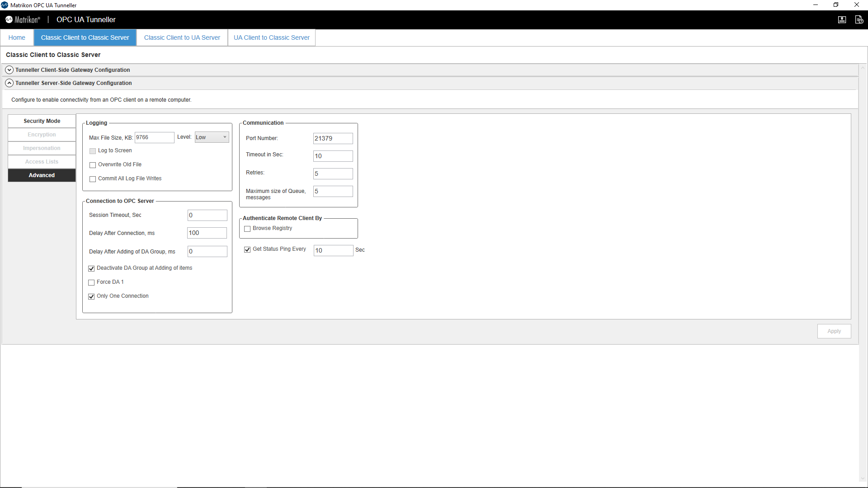This screenshot has width=868, height=488.
Task: Click the Session Timeout Sec field
Action: tap(207, 215)
